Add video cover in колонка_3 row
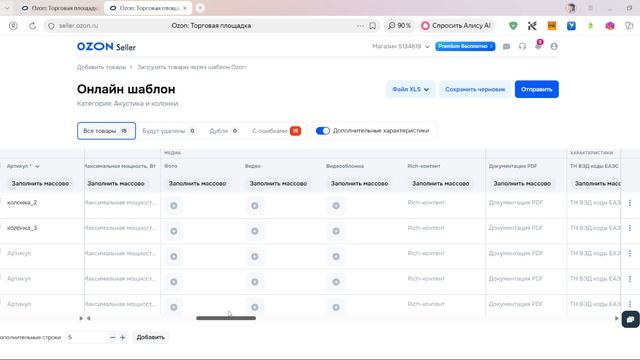Viewport: 640px width, 360px height. tap(336, 231)
